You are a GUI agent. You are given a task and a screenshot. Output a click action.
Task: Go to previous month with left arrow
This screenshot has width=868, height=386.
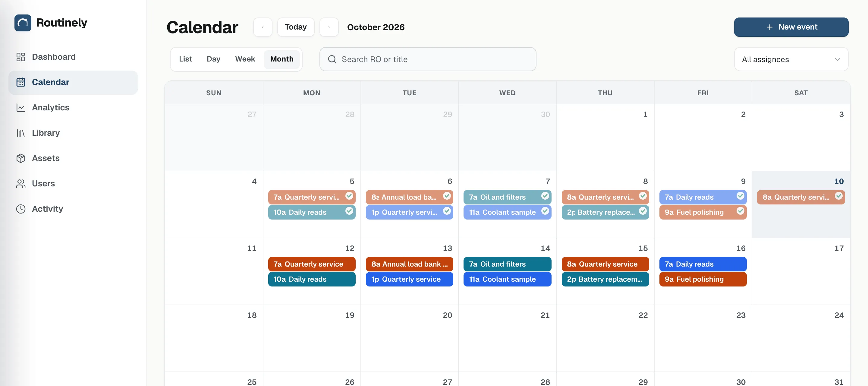pos(263,27)
